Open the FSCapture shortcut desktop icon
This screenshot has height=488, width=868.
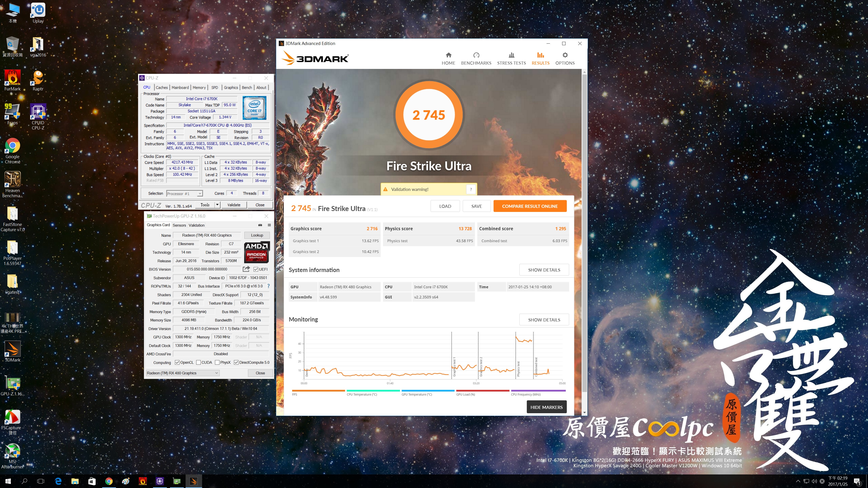coord(12,422)
